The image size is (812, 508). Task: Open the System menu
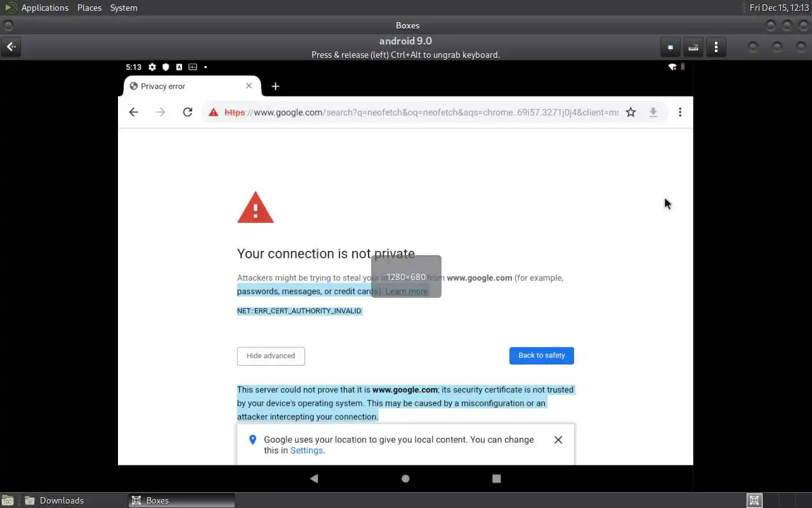[124, 8]
